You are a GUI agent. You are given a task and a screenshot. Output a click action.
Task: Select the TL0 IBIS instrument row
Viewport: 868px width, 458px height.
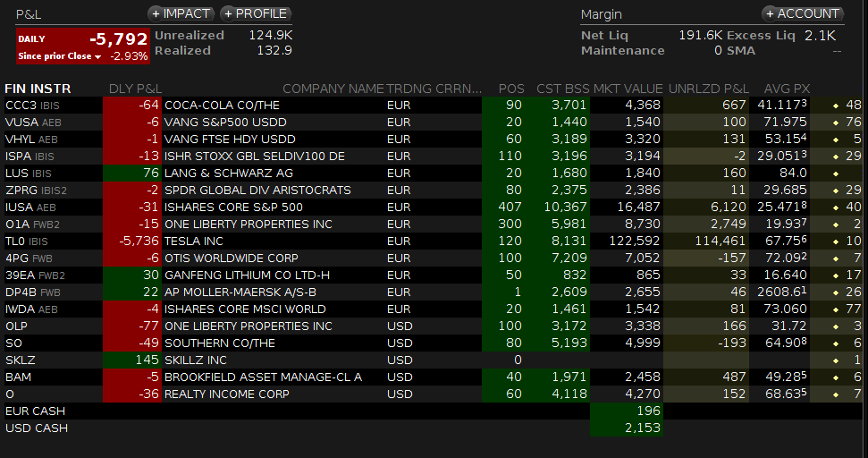point(29,242)
